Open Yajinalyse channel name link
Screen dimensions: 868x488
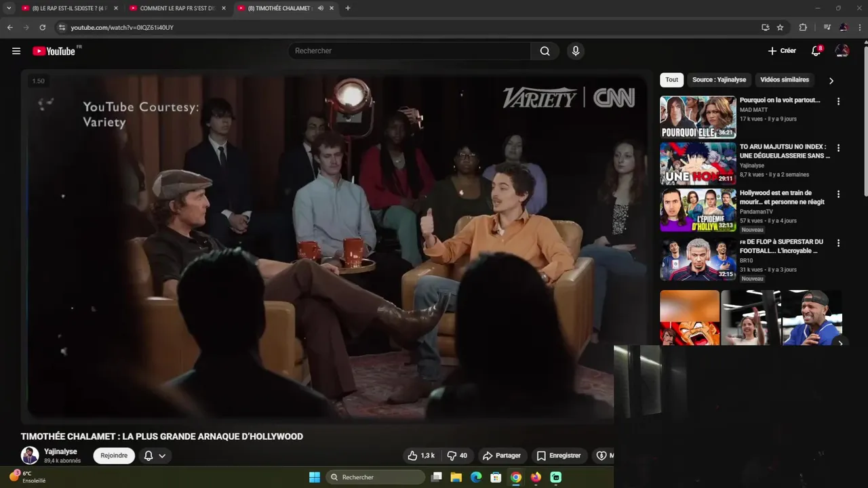tap(60, 451)
